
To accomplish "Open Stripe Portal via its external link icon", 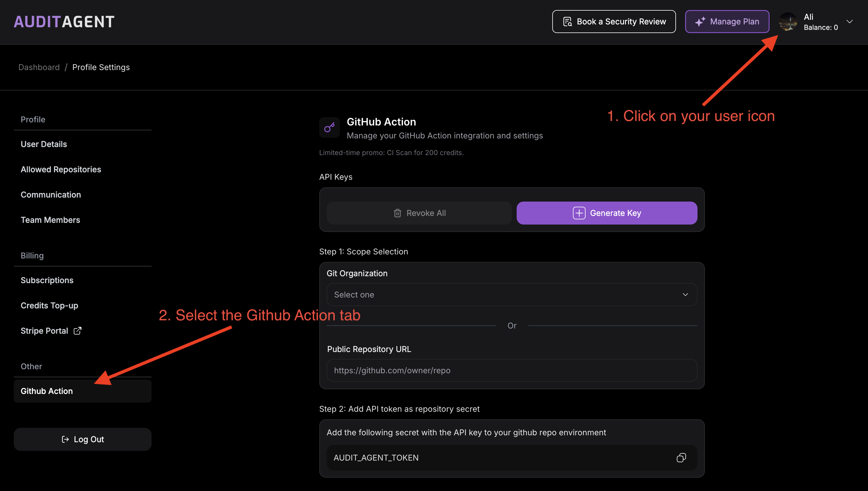I will pos(77,331).
